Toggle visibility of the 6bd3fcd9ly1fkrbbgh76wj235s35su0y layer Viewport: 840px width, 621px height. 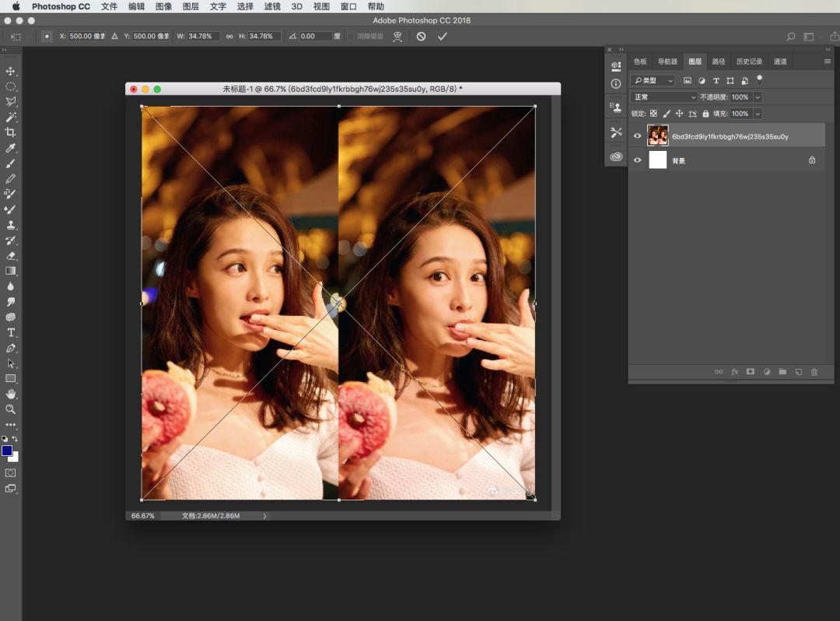tap(638, 136)
